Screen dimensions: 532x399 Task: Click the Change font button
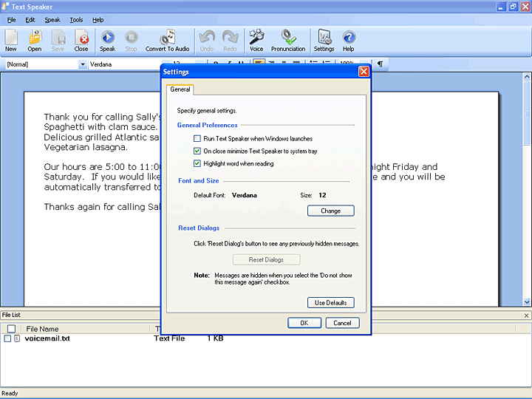(x=331, y=211)
